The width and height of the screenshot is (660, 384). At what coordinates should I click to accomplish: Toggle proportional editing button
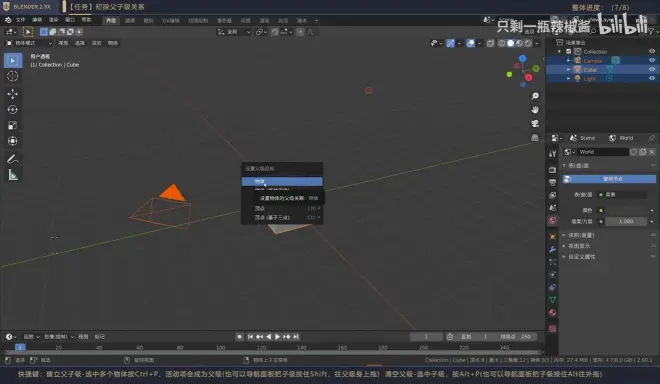(300, 32)
